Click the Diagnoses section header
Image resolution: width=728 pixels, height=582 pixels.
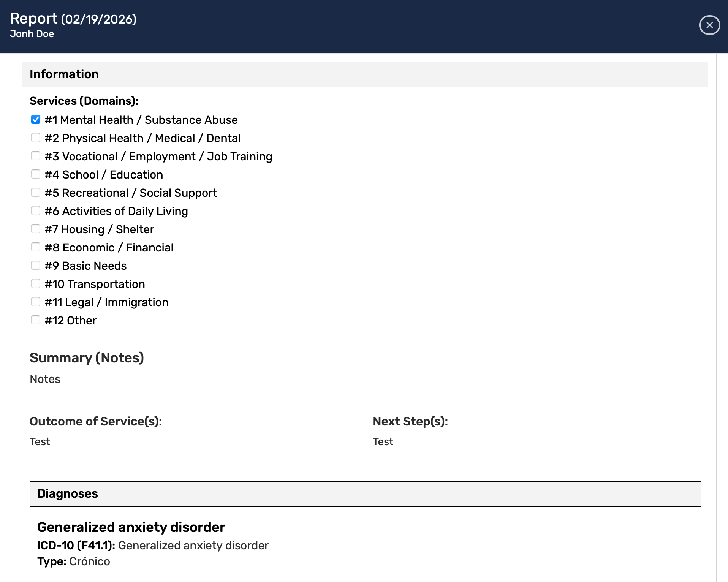pyautogui.click(x=68, y=493)
